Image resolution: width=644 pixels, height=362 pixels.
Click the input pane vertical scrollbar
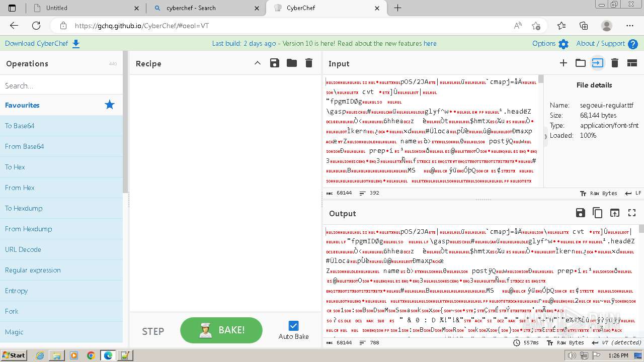[x=541, y=131]
